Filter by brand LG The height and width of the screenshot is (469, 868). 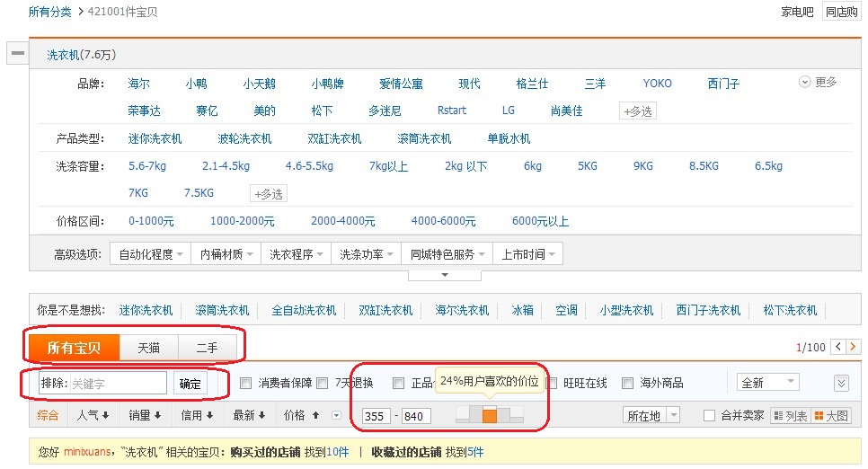509,111
